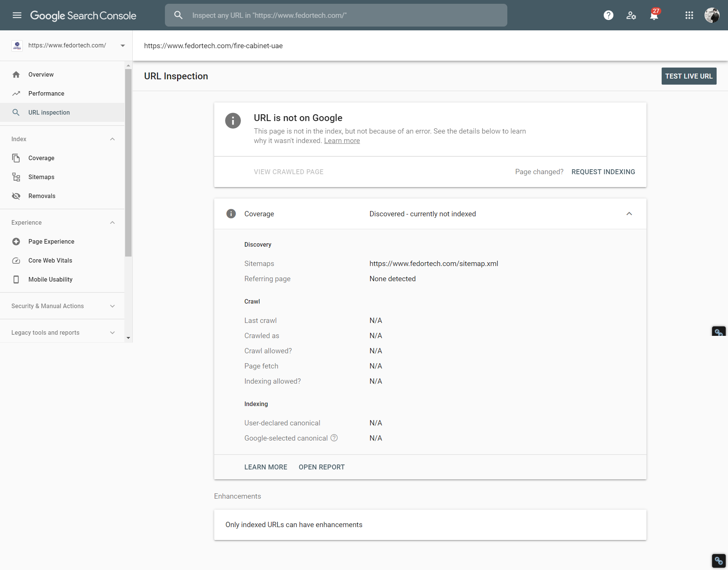
Task: Go to Overview in sidebar
Action: point(62,74)
